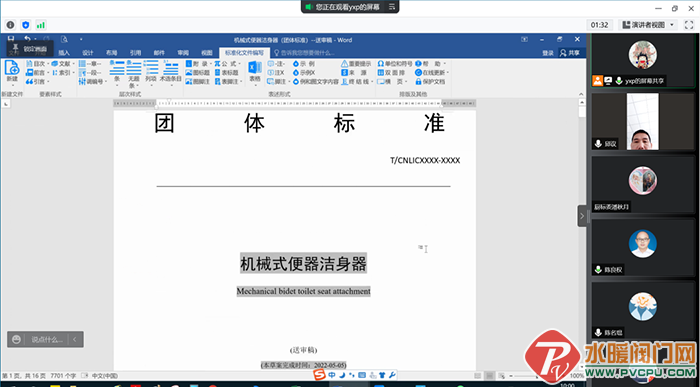Click the meeting info icon
Screen dimensions: 700x387
[x=10, y=25]
